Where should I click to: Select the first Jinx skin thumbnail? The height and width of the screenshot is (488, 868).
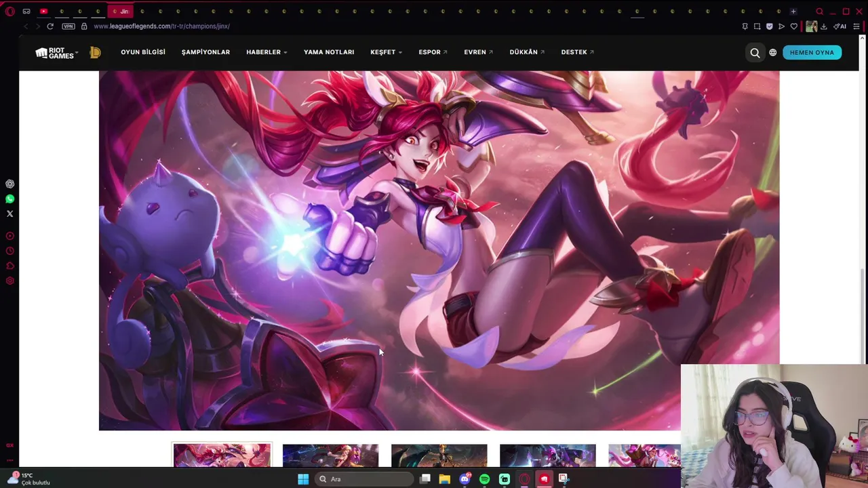tap(222, 455)
